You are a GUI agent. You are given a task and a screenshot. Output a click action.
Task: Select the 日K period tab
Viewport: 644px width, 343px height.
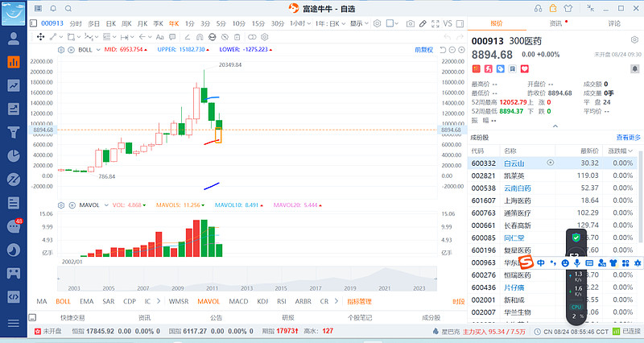tap(111, 24)
